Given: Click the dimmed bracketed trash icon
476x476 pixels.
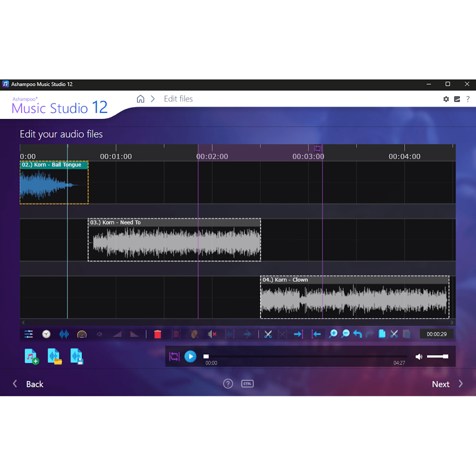Looking at the screenshot, I should pos(176,334).
